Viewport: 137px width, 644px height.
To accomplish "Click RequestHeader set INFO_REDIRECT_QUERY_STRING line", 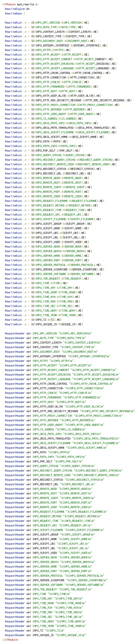I will [64, 471].
